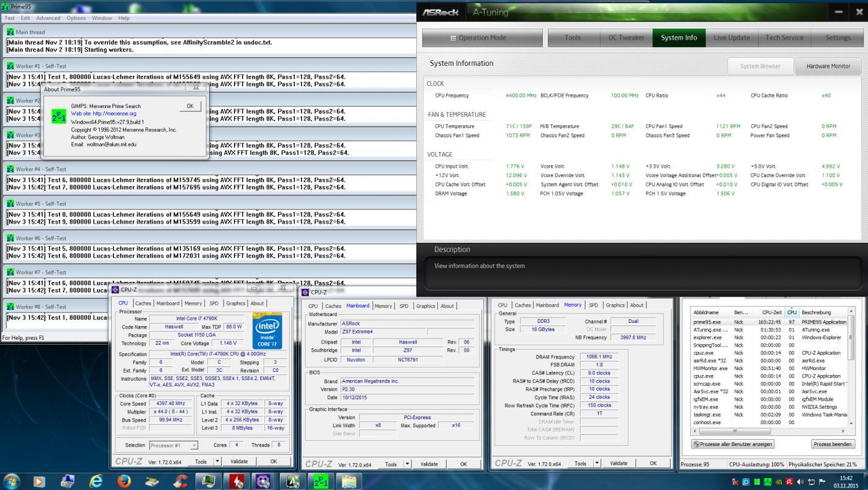
Task: Select taskmgr.exe process row
Action: [769, 414]
